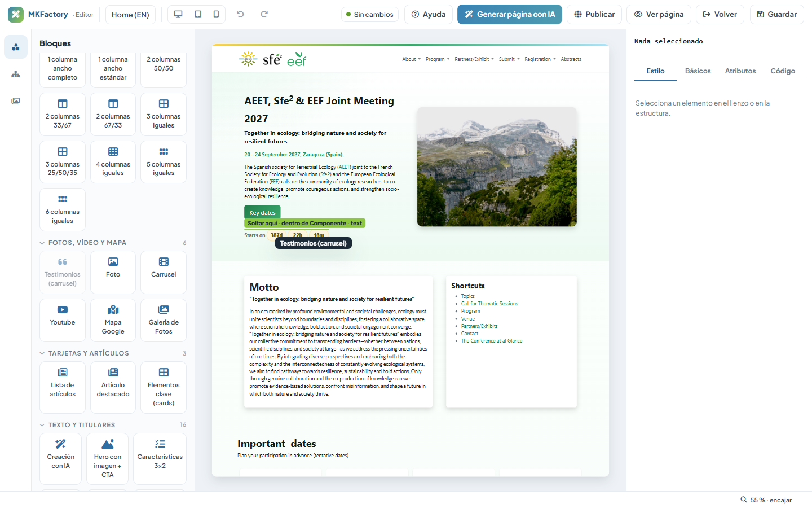This screenshot has width=812, height=508.
Task: Open the Home (EN) page selector
Action: click(x=130, y=15)
